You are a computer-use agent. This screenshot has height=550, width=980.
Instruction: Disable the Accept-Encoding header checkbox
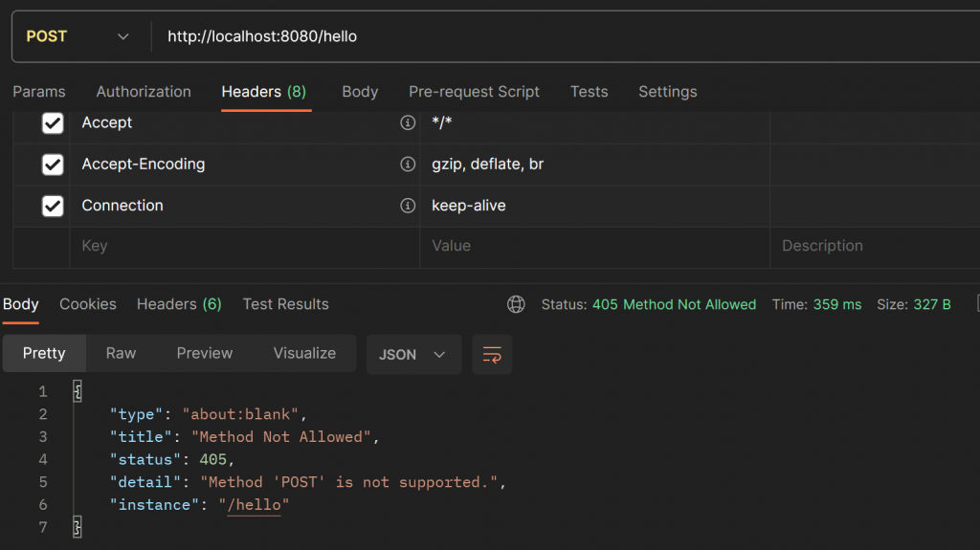[x=53, y=165]
